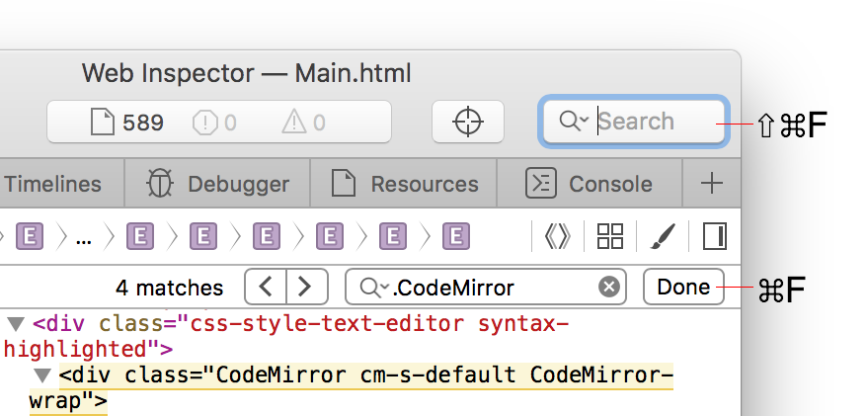This screenshot has width=868, height=416.
Task: Click the Debugger bug icon
Action: pyautogui.click(x=160, y=184)
